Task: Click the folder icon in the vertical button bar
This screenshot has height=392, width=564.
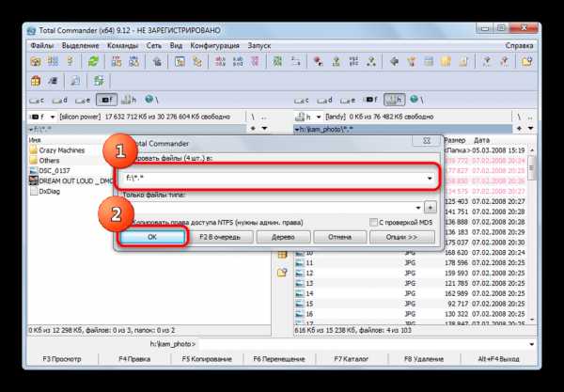Action: click(x=282, y=273)
